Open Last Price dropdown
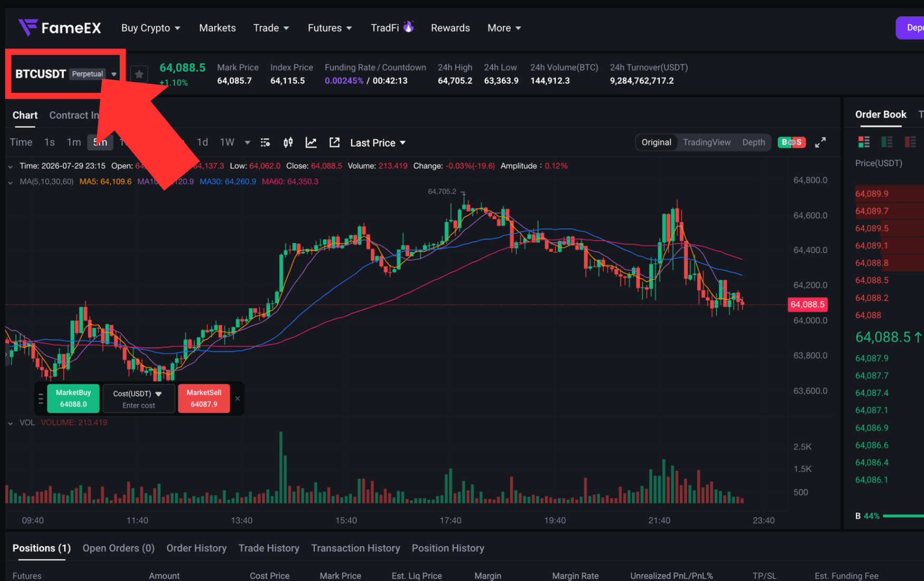The image size is (924, 581). tap(378, 143)
